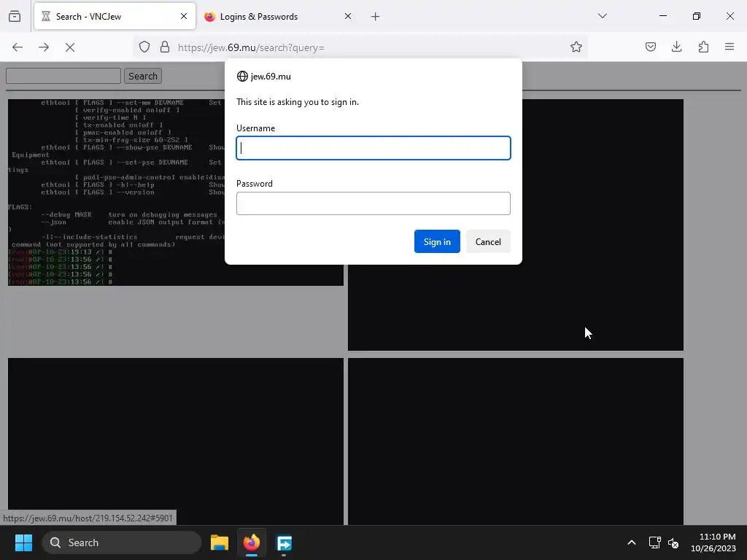Open tracking protection shield icon
The height and width of the screenshot is (560, 747).
144,47
